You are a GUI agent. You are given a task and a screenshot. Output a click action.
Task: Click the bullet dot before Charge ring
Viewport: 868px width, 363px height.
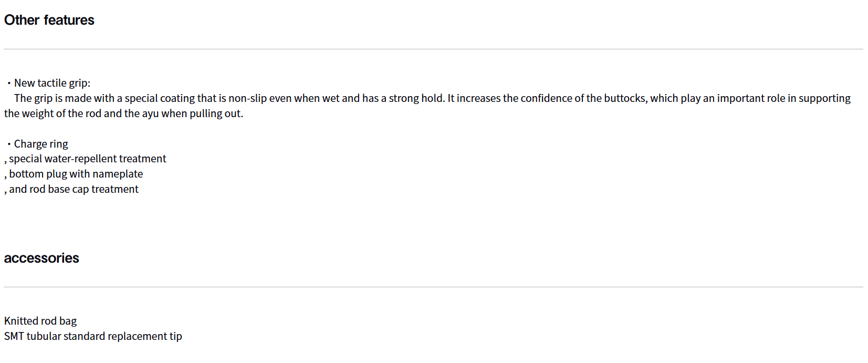tap(9, 144)
